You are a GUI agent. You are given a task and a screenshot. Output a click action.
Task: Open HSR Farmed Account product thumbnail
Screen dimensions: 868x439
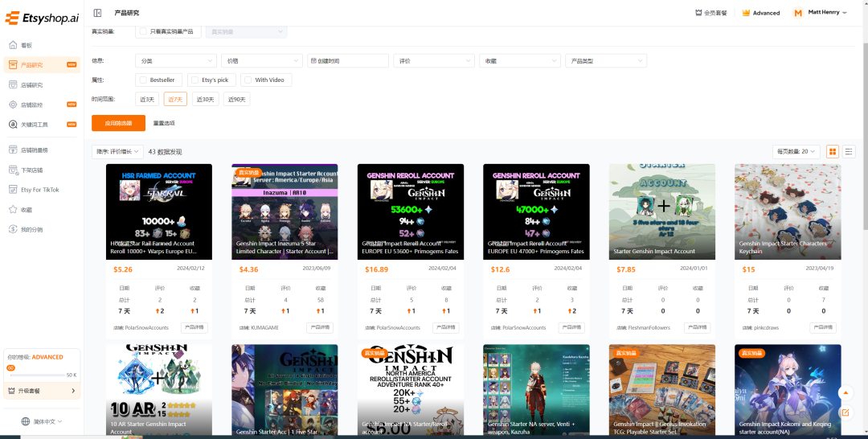(x=159, y=211)
